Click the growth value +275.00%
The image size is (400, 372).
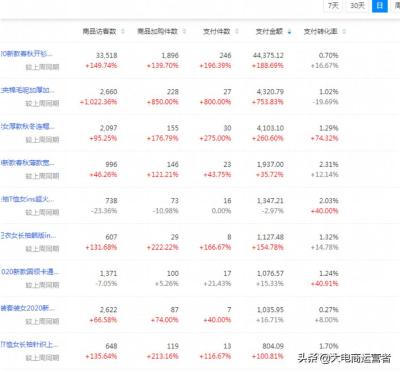tap(215, 138)
